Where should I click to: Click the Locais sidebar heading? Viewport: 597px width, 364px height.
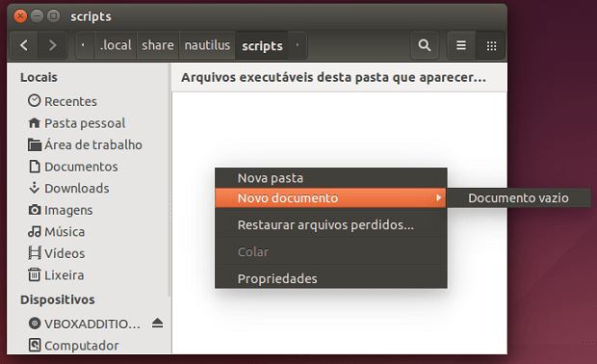[39, 77]
